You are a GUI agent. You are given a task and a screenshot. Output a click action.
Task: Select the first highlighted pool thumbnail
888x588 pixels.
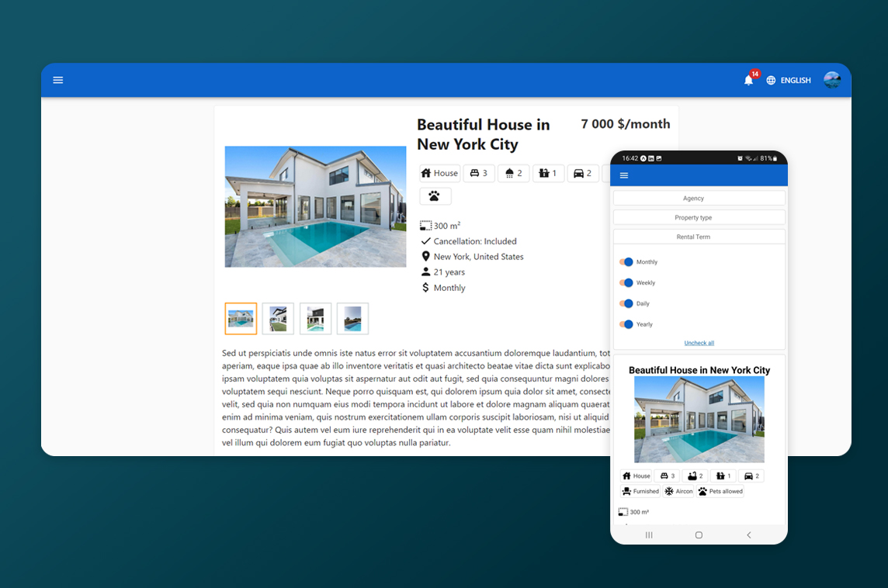coord(241,319)
